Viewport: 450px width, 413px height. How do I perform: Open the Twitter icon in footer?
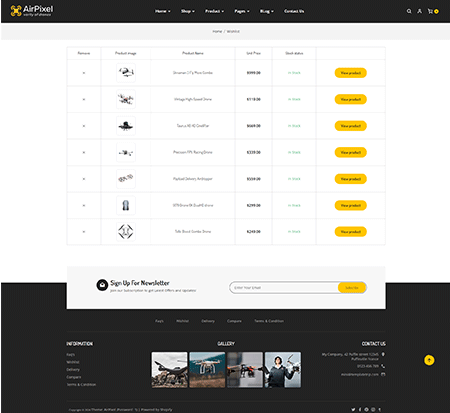pyautogui.click(x=353, y=409)
